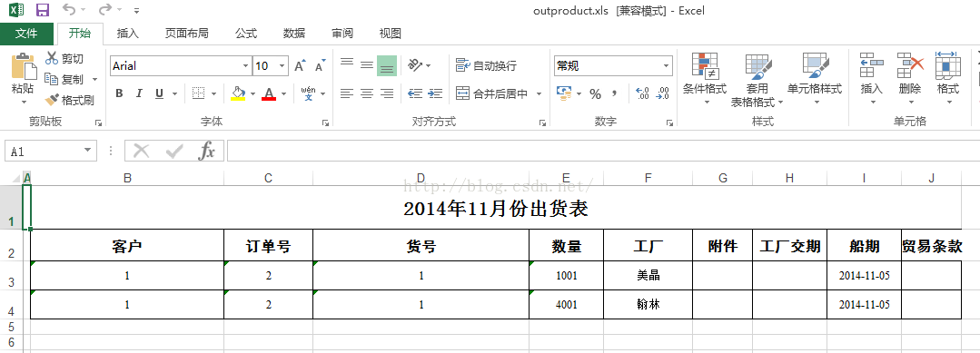This screenshot has height=353, width=980.
Task: Open the Name Box A1 dropdown
Action: 88,151
